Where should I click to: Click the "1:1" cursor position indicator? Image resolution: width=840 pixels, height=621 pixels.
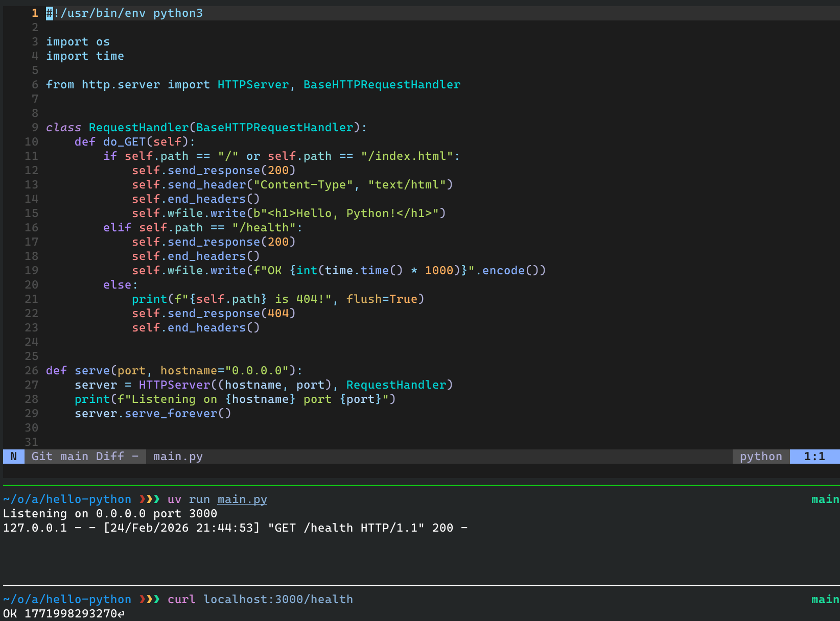point(814,457)
